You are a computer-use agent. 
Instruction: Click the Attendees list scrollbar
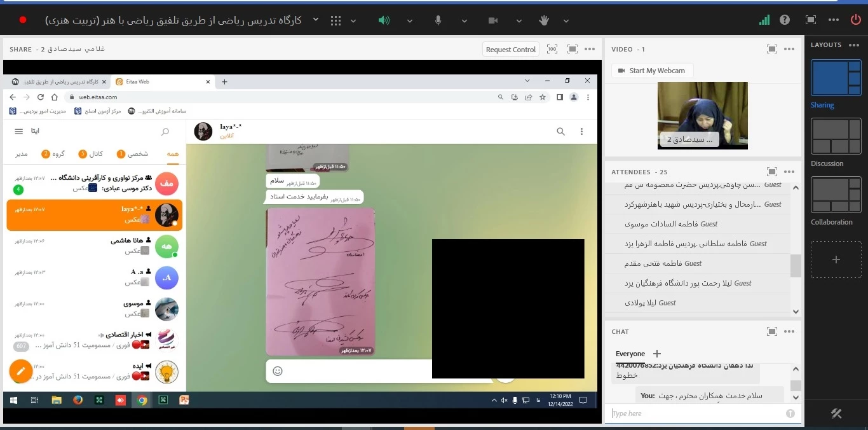796,265
